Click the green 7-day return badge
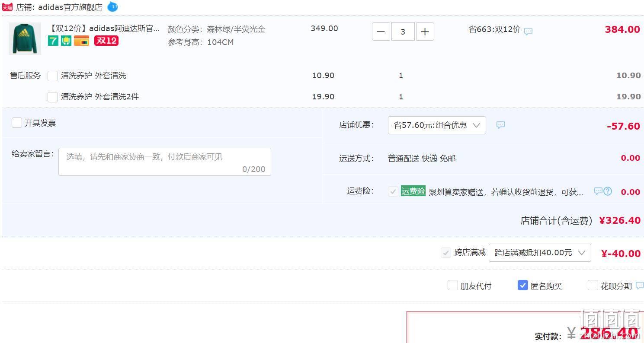644x343 pixels. (x=53, y=41)
